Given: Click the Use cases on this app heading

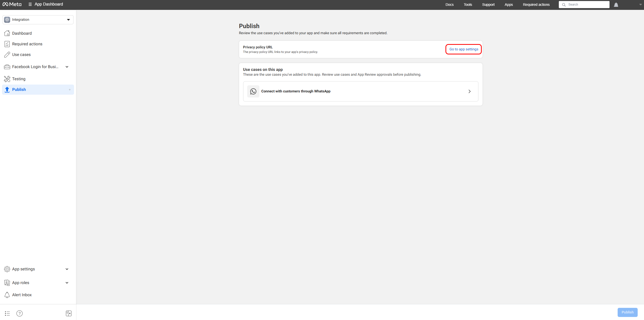Looking at the screenshot, I should [x=263, y=69].
